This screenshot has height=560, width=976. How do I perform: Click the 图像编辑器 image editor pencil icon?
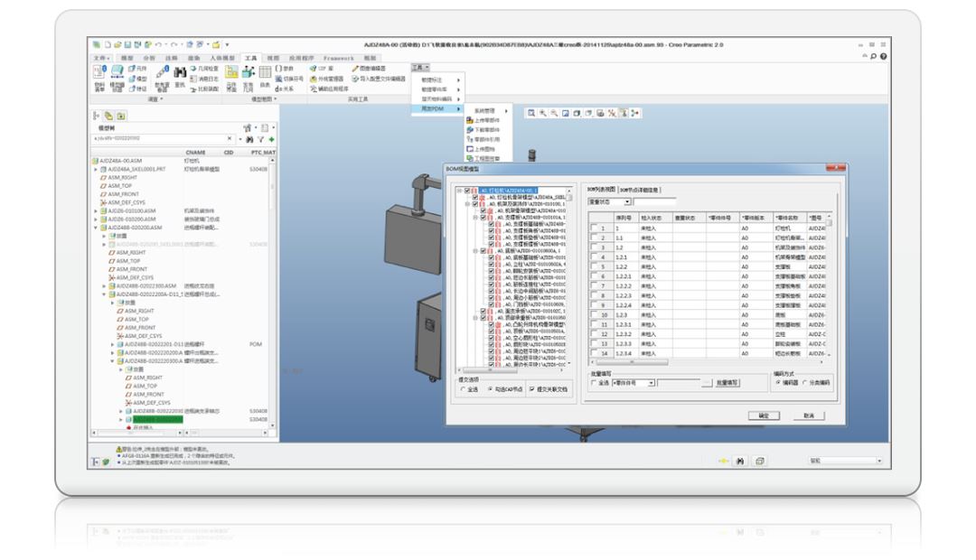(357, 67)
